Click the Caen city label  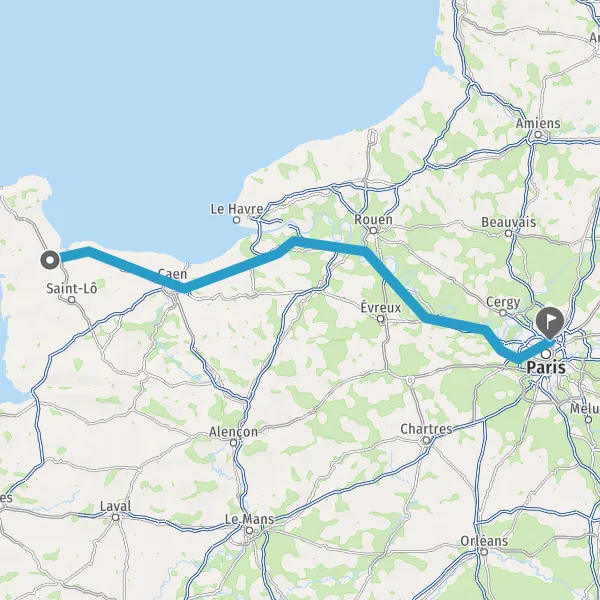[x=173, y=273]
